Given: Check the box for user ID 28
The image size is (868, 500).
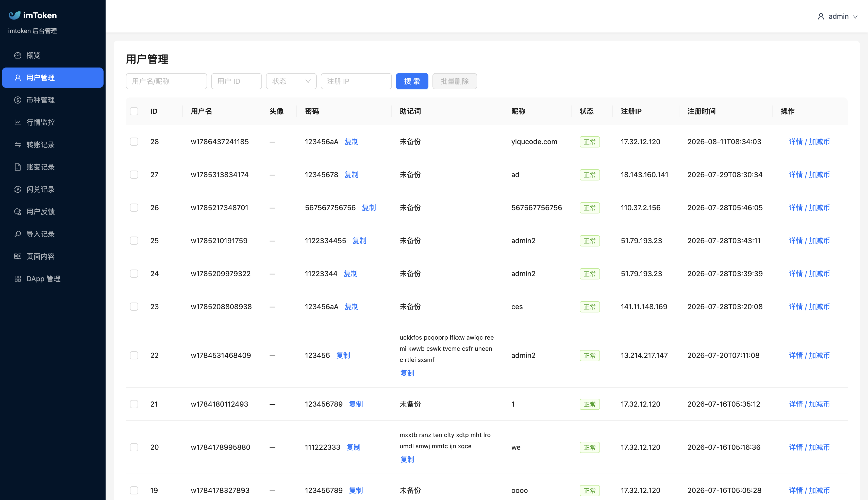Looking at the screenshot, I should pyautogui.click(x=134, y=142).
